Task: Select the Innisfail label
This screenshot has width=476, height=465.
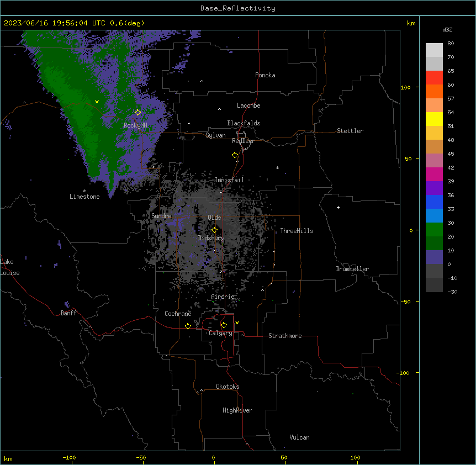Action: pos(229,180)
